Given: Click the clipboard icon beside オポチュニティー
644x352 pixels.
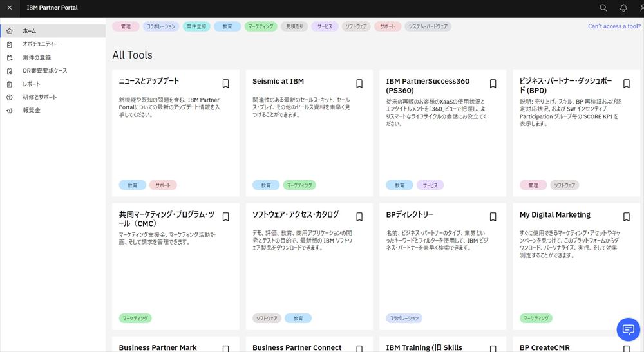Looking at the screenshot, I should [10, 44].
